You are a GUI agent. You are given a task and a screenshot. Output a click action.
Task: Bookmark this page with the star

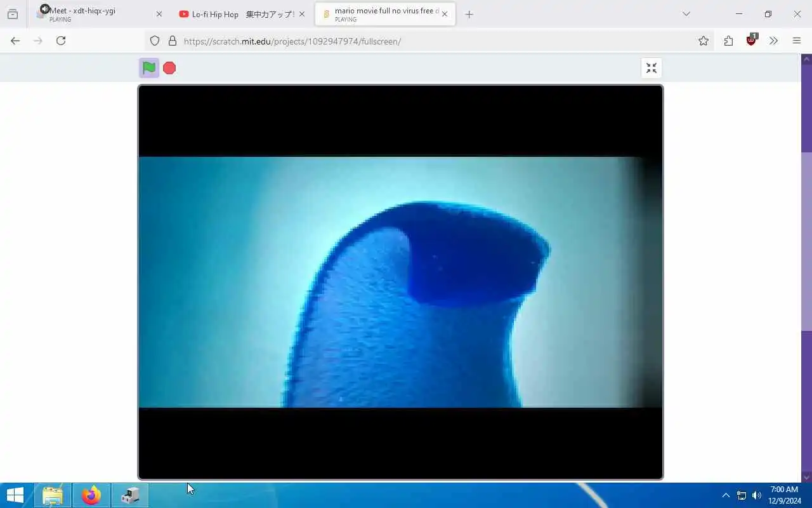point(704,41)
